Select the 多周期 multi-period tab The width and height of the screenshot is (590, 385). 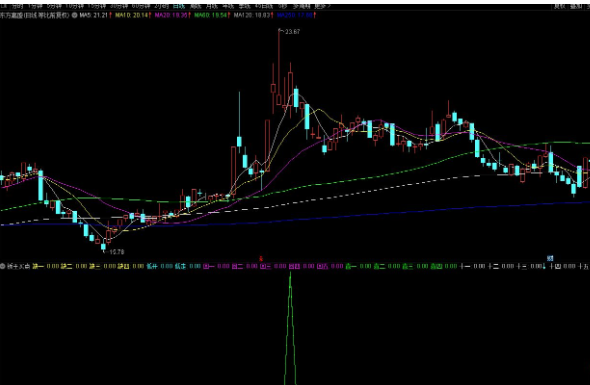click(x=301, y=6)
